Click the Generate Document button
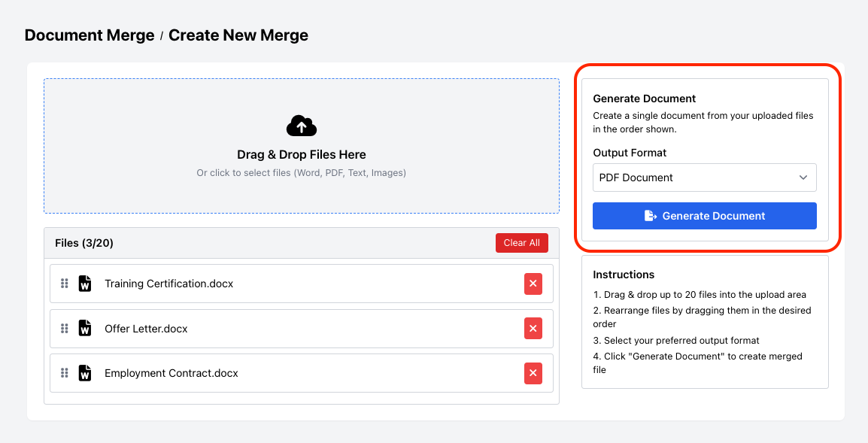The height and width of the screenshot is (443, 868). pos(704,215)
